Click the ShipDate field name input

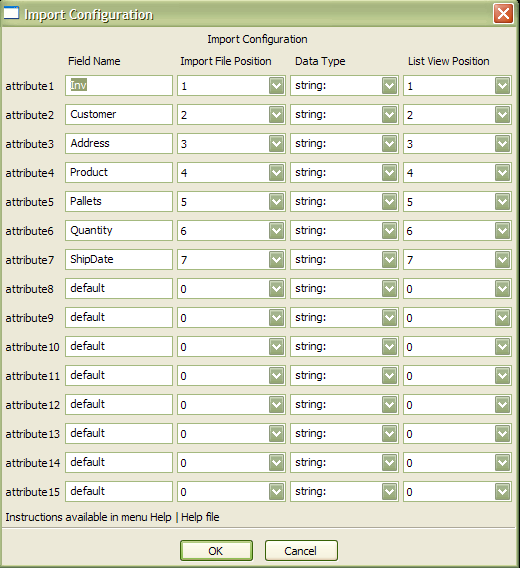[x=119, y=259]
